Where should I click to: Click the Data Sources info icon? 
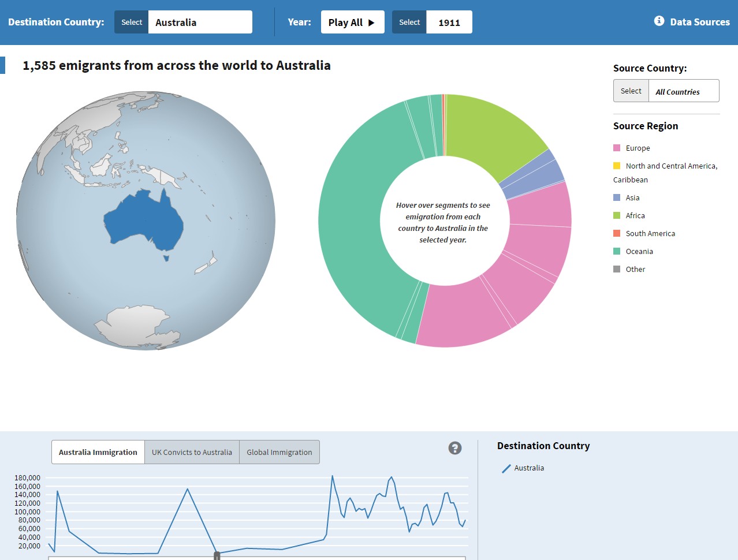pyautogui.click(x=659, y=21)
